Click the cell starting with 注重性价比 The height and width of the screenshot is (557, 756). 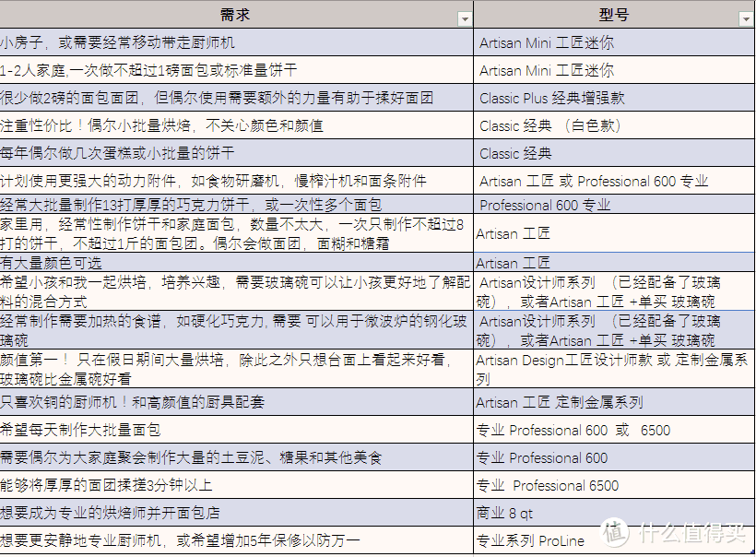coord(236,125)
